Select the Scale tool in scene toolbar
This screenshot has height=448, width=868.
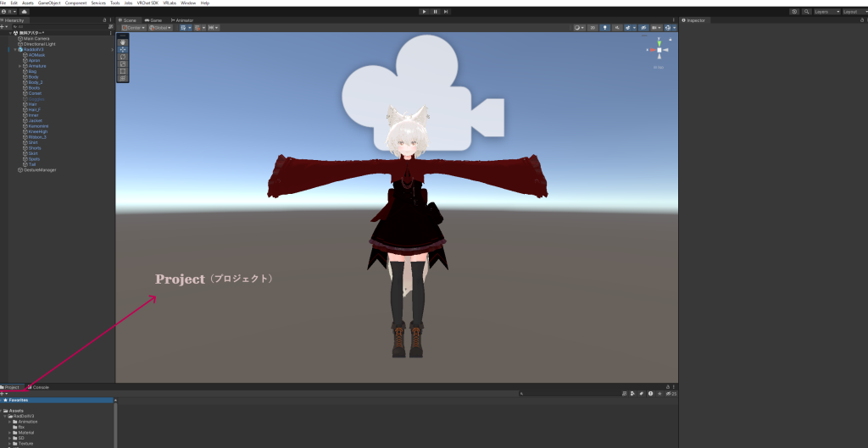[123, 64]
